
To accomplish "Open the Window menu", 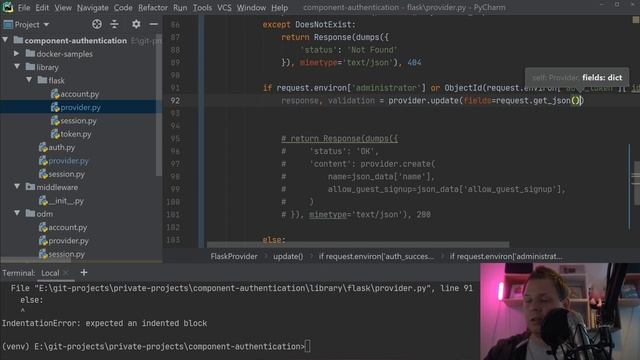I will 251,7.
